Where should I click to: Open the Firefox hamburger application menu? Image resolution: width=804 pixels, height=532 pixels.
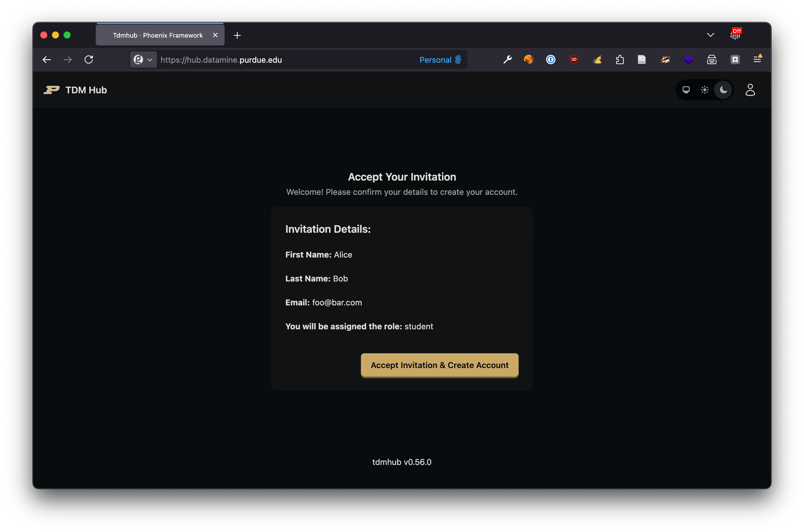pos(758,60)
